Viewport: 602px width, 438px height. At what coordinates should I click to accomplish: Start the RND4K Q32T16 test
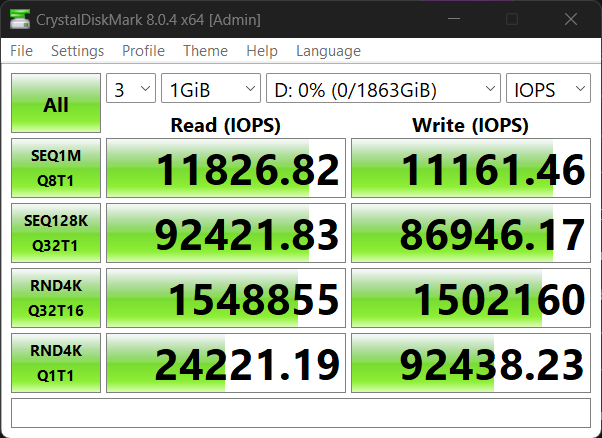56,298
